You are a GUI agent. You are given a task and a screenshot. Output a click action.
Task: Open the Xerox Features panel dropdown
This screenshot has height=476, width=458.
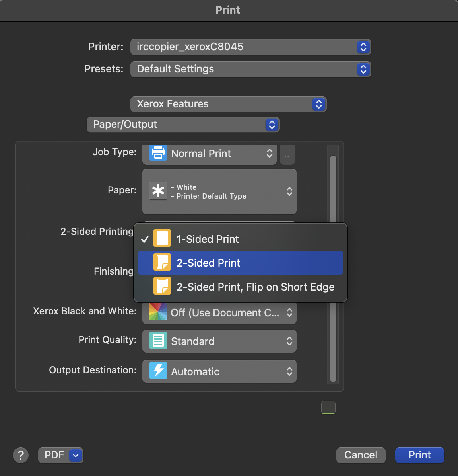click(228, 104)
